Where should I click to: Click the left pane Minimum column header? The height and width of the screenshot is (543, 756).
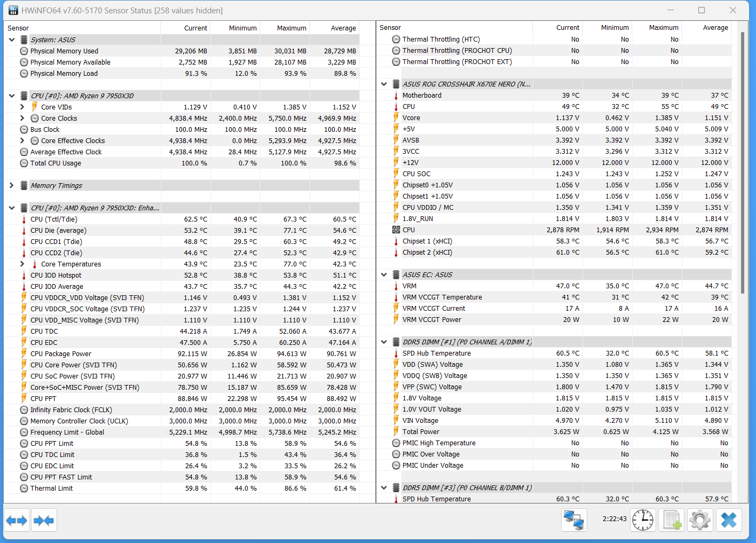tap(235, 28)
